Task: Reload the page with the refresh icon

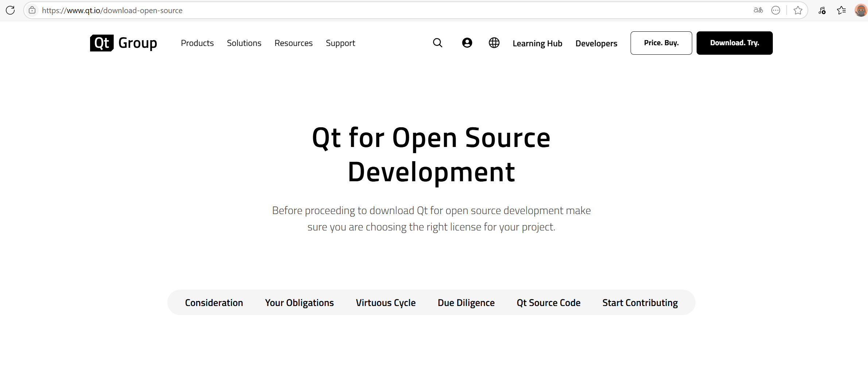Action: coord(10,10)
